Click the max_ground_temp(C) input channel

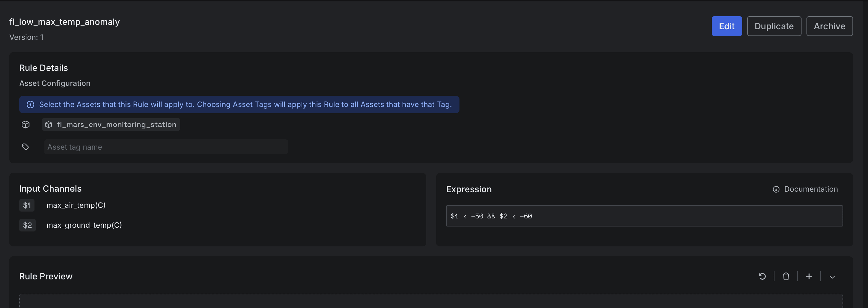point(84,225)
